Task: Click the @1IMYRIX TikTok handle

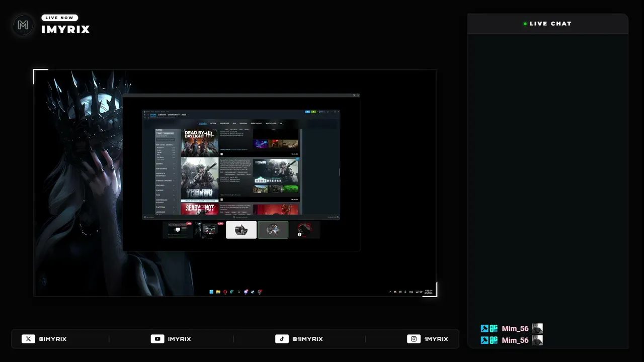Action: pos(307,339)
